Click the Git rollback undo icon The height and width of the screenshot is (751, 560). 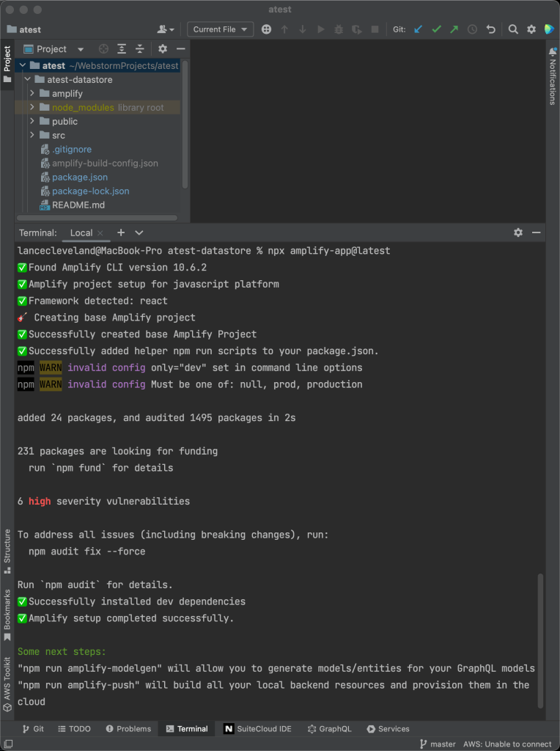(490, 29)
